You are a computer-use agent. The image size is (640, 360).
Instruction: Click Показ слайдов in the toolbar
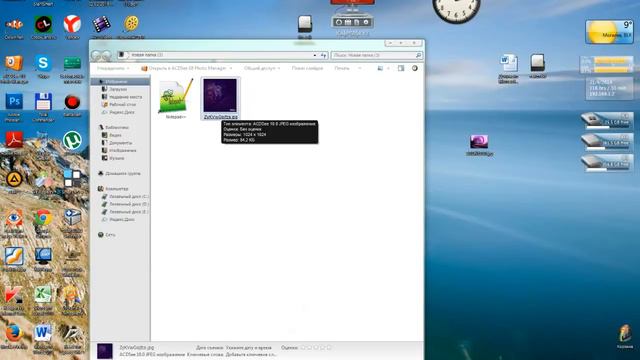(307, 68)
